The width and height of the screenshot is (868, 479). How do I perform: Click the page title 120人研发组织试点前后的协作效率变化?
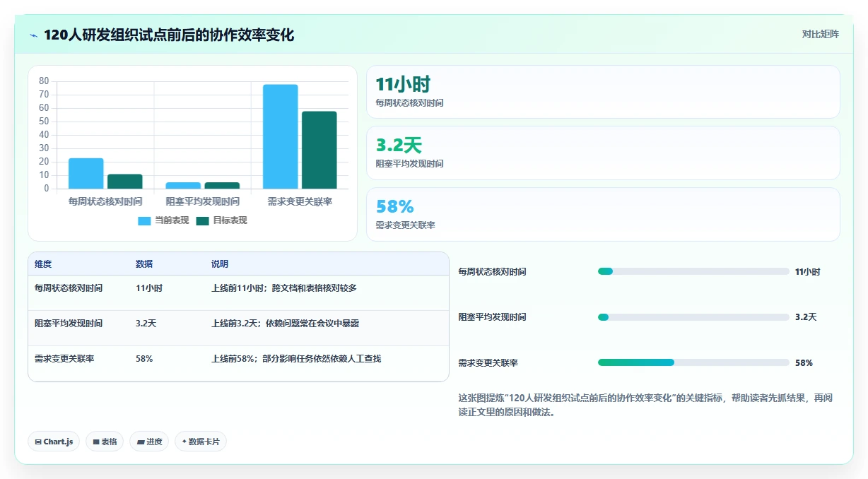pyautogui.click(x=169, y=35)
